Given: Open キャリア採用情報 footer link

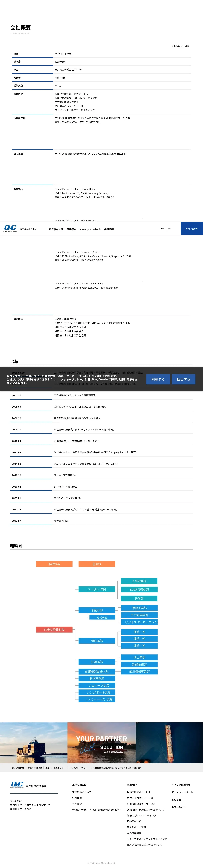Looking at the screenshot, I should click(x=181, y=784).
